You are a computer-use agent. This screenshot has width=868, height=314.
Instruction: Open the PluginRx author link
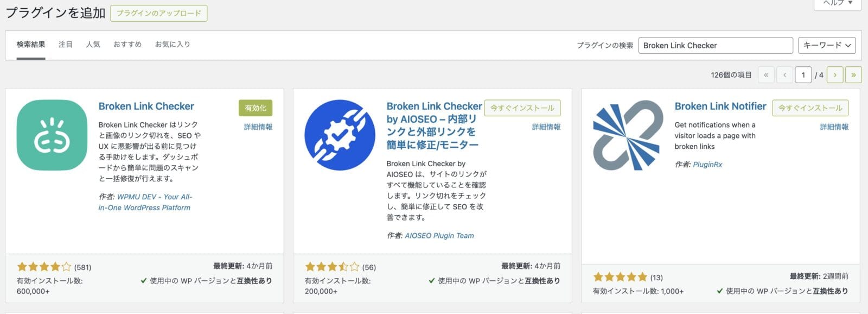point(707,164)
